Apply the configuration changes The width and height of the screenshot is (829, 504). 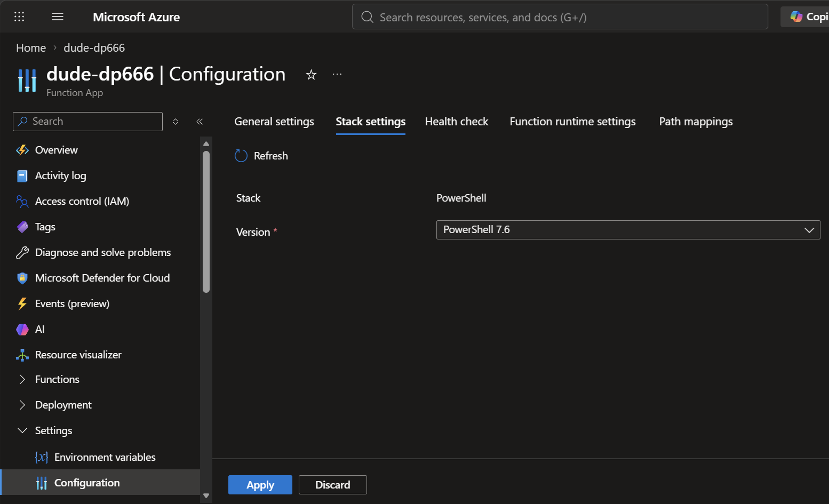click(260, 485)
